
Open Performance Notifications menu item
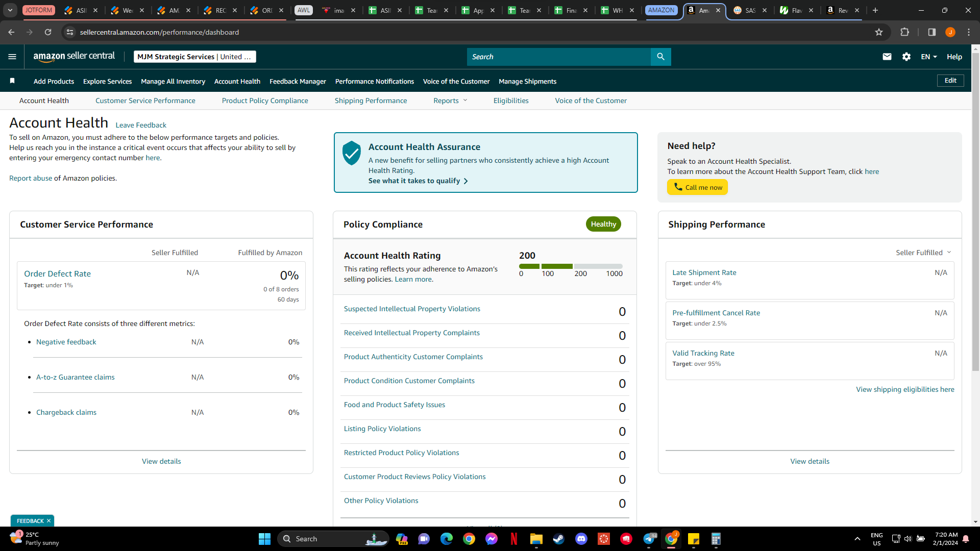(375, 81)
